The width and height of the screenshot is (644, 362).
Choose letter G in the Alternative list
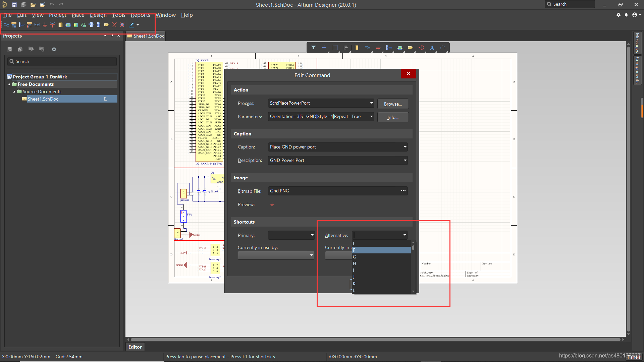click(x=355, y=257)
